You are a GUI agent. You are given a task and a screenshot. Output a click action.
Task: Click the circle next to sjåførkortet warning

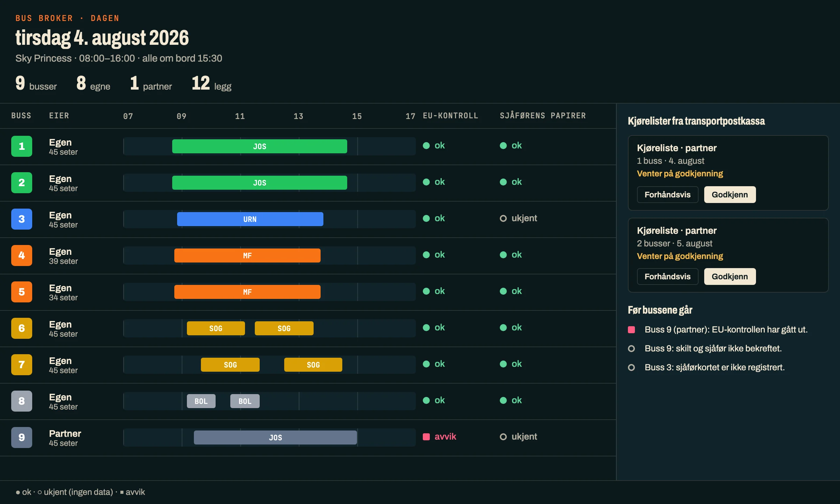pos(631,367)
